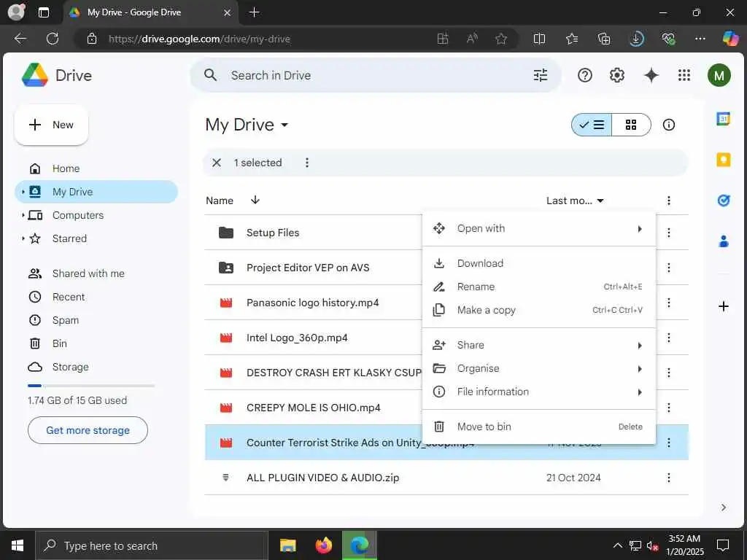The height and width of the screenshot is (560, 747).
Task: Click the browser favorites star icon
Action: click(500, 39)
